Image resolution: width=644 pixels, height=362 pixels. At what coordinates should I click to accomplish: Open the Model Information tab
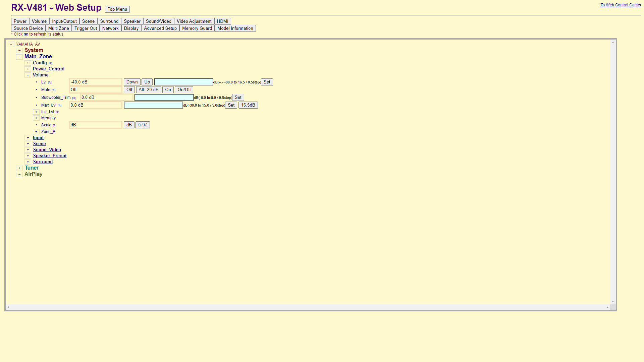[235, 28]
